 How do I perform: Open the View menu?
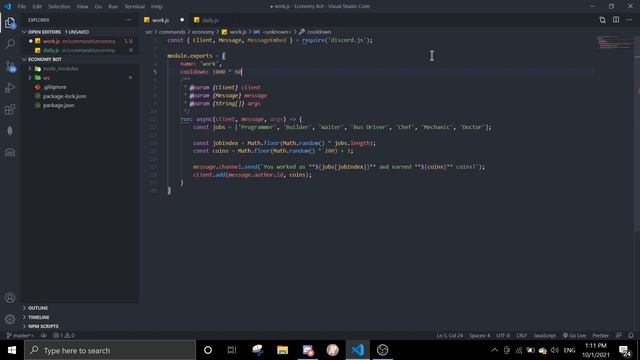82,7
